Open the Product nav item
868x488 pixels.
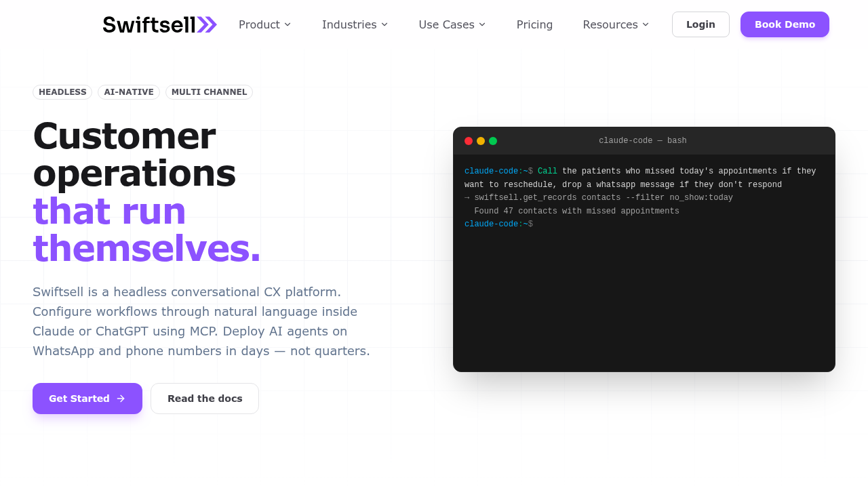point(265,24)
